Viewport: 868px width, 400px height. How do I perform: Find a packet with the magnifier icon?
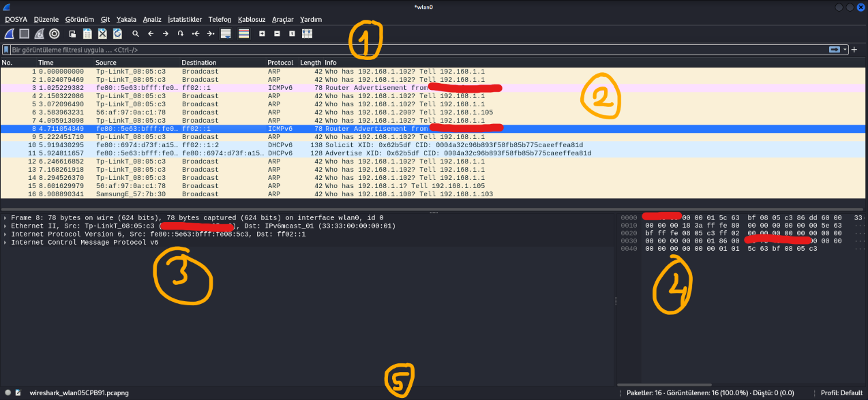(136, 33)
